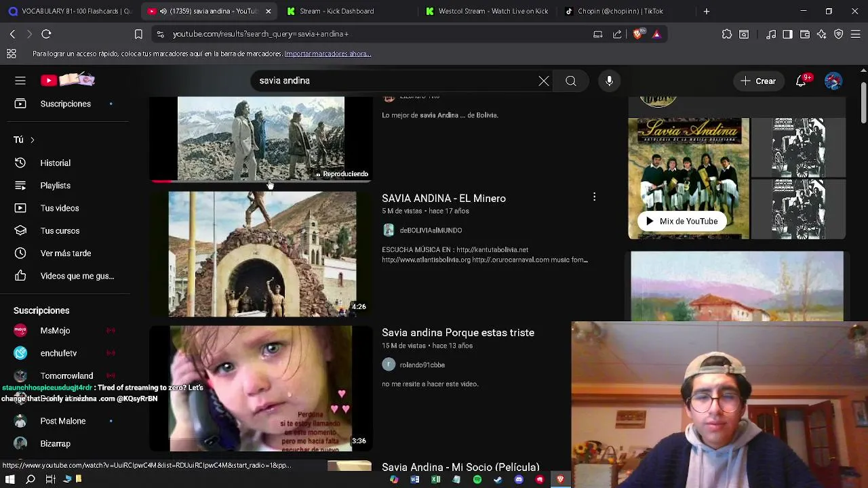Submit search with the magnifier icon
The height and width of the screenshot is (488, 868).
[x=571, y=81]
